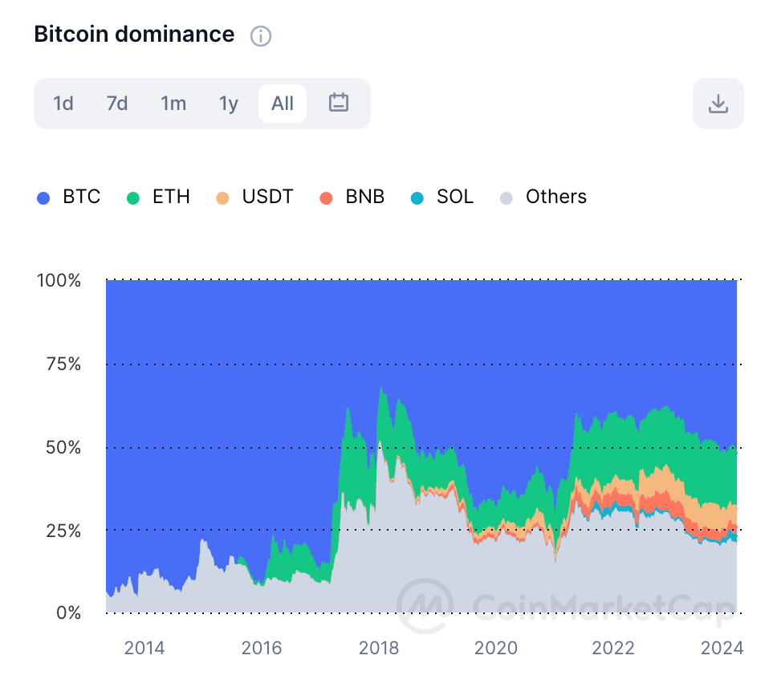
Task: Open the calendar date range picker
Action: (339, 103)
